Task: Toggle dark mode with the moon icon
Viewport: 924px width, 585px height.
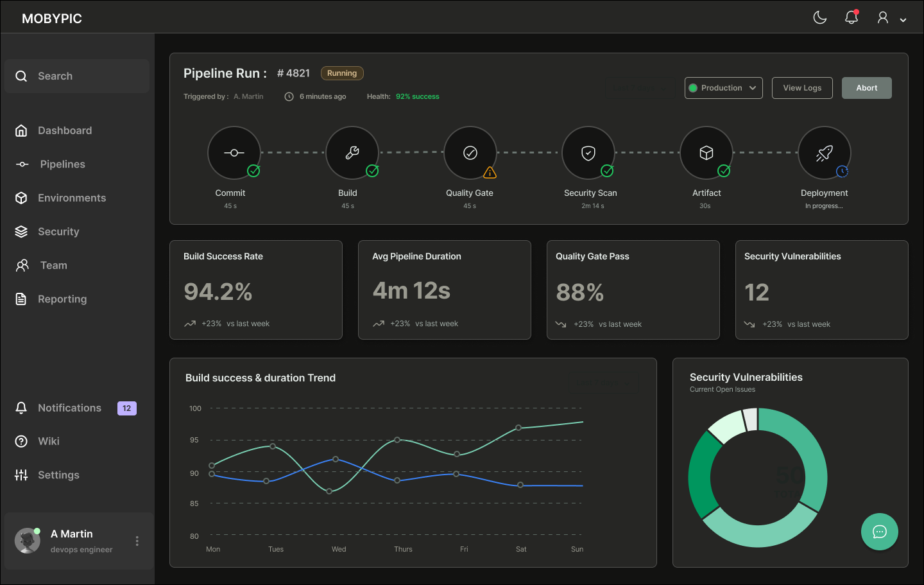Action: (x=820, y=17)
